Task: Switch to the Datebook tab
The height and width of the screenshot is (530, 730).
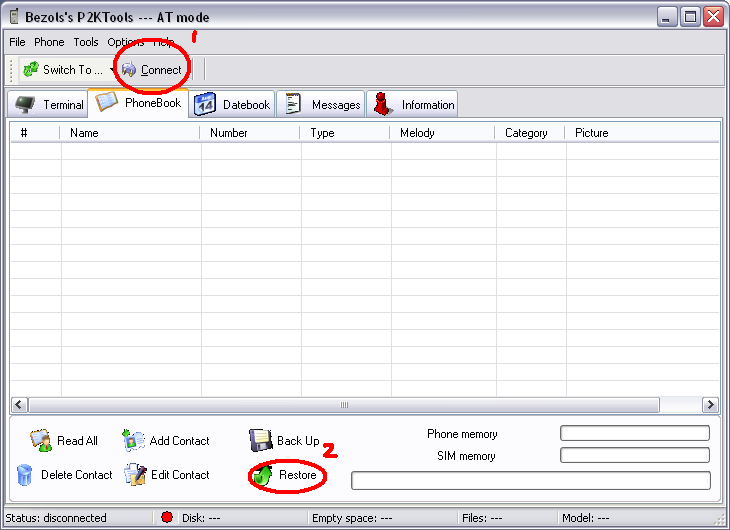Action: tap(232, 104)
